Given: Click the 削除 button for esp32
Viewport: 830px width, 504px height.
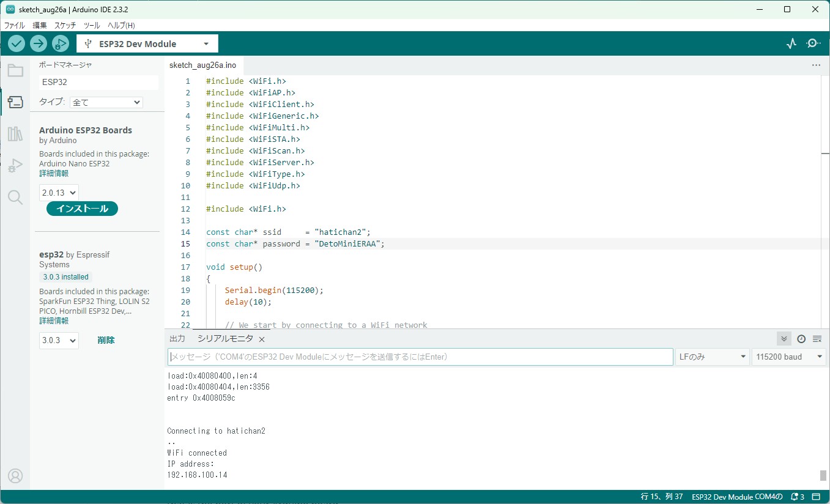Looking at the screenshot, I should pos(106,340).
